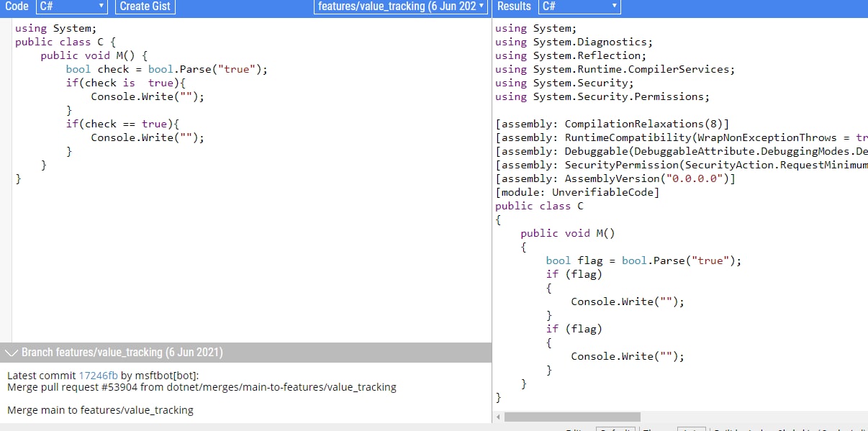The height and width of the screenshot is (431, 868).
Task: Open the Code language C# dropdown
Action: pyautogui.click(x=71, y=6)
